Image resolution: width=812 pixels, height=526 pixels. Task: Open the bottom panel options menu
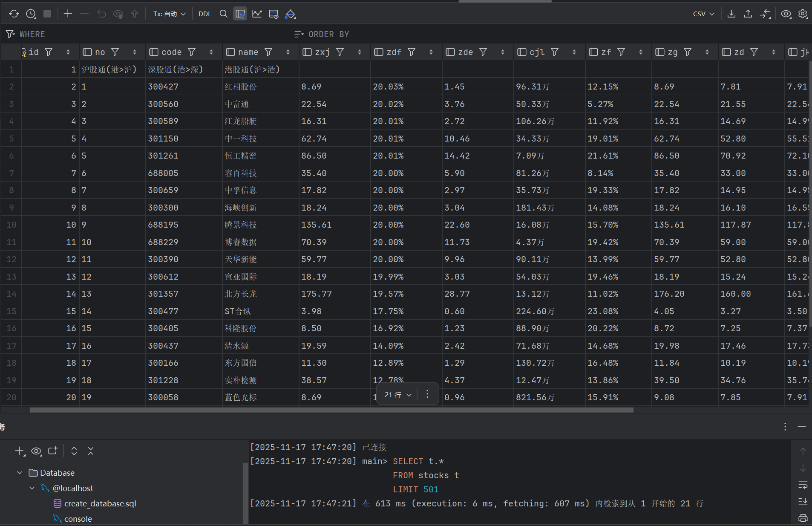pos(785,427)
